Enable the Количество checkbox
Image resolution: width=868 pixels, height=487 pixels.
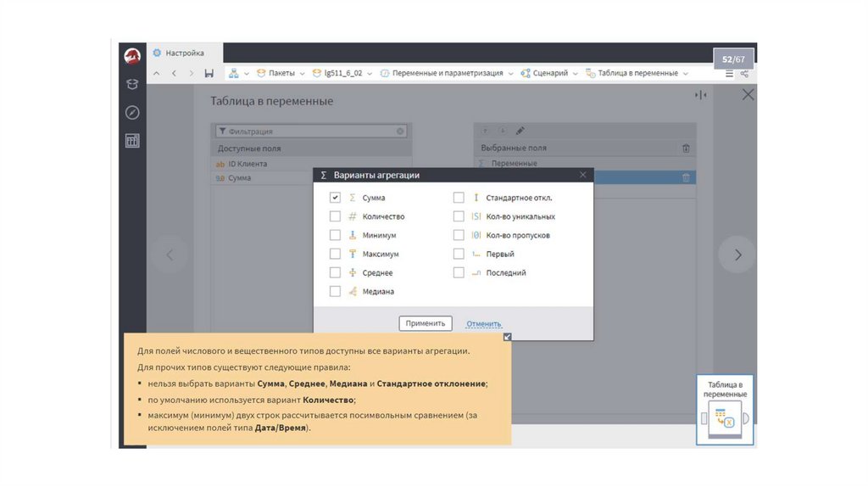[335, 216]
